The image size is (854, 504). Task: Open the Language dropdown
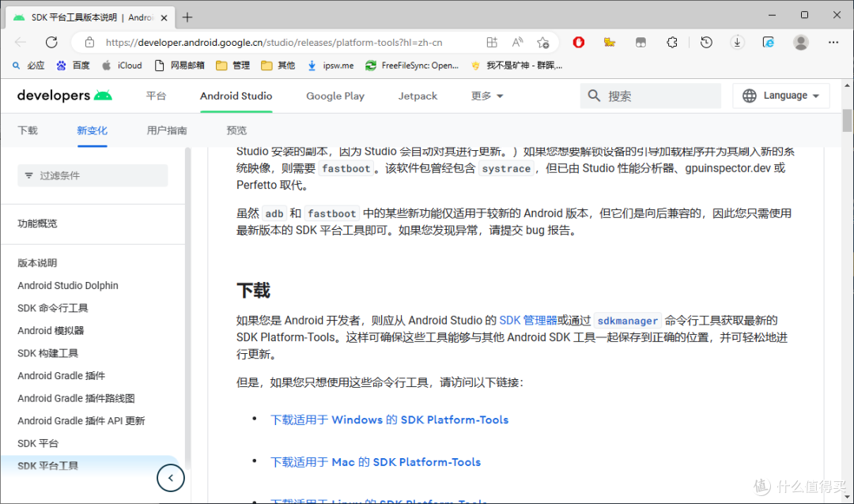tap(781, 96)
